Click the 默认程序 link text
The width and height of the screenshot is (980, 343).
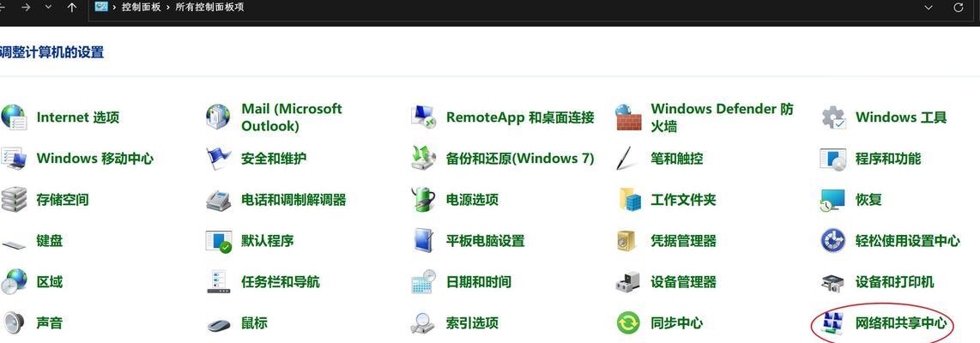click(268, 241)
